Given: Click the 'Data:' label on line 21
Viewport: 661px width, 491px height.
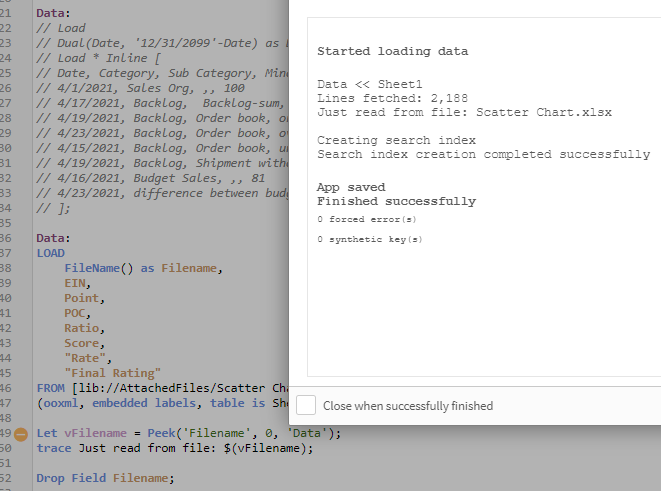Looking at the screenshot, I should 53,13.
